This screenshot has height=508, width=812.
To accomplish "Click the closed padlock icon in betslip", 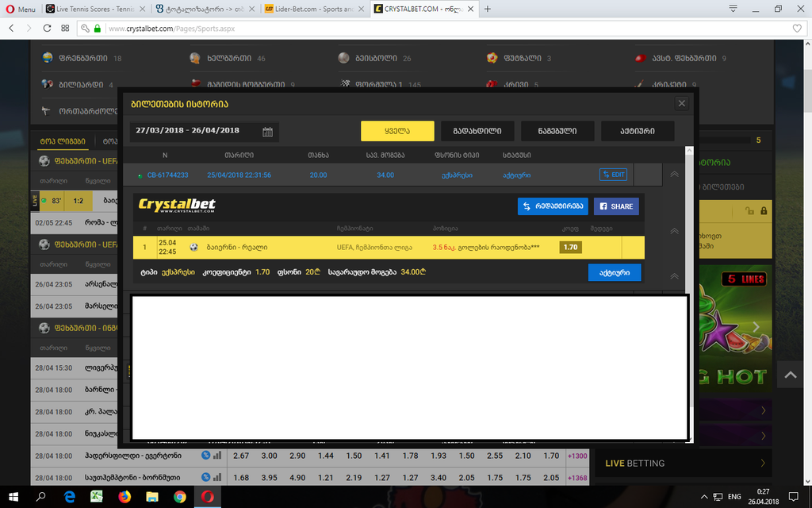I will click(x=764, y=210).
